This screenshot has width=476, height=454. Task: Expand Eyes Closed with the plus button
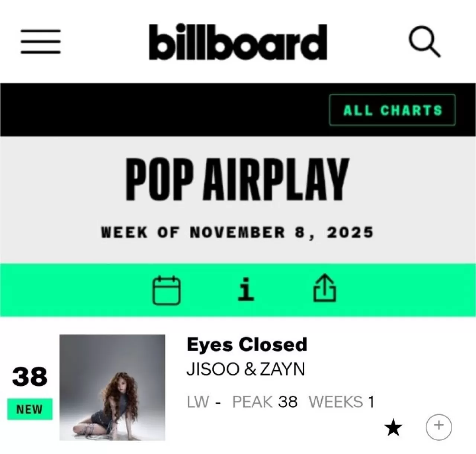439,425
